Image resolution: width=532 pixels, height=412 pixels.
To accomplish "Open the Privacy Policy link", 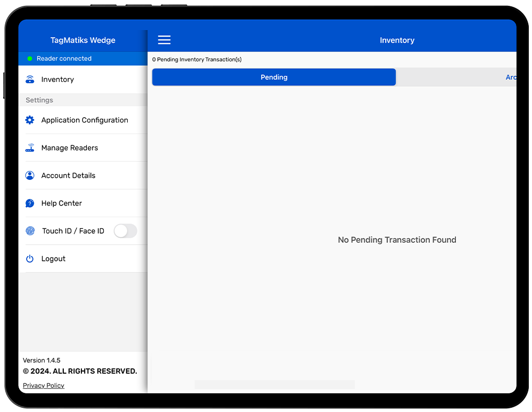I will coord(44,385).
